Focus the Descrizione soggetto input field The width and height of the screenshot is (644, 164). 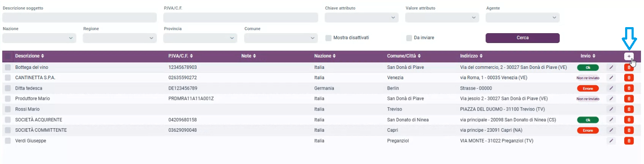coord(79,18)
